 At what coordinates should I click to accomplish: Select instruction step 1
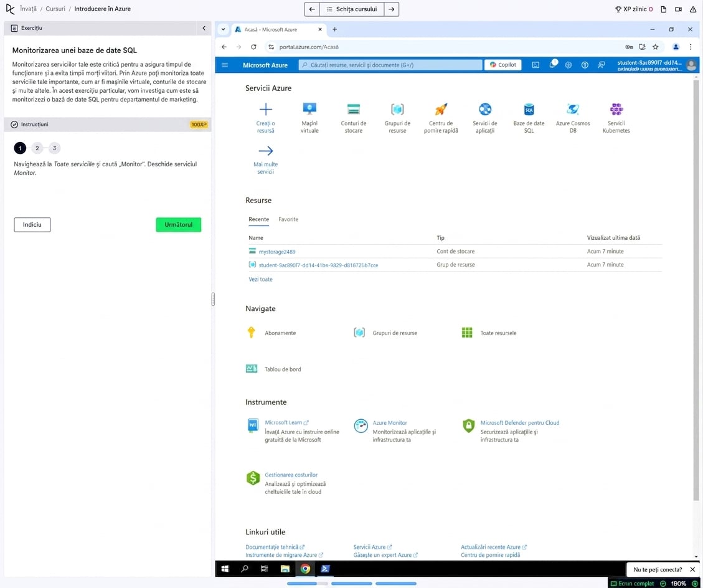point(20,148)
